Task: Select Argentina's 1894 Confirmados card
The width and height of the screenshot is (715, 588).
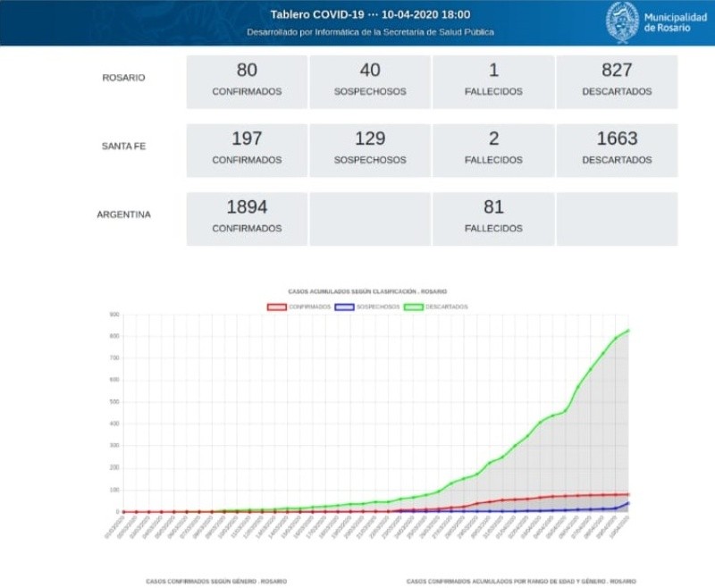Action: (x=247, y=218)
